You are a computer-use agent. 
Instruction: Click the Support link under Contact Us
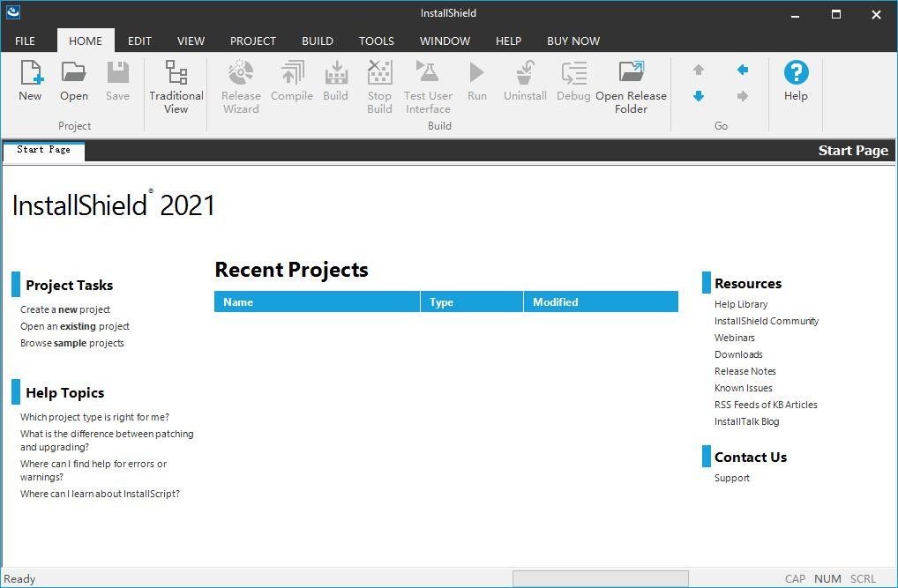[732, 478]
